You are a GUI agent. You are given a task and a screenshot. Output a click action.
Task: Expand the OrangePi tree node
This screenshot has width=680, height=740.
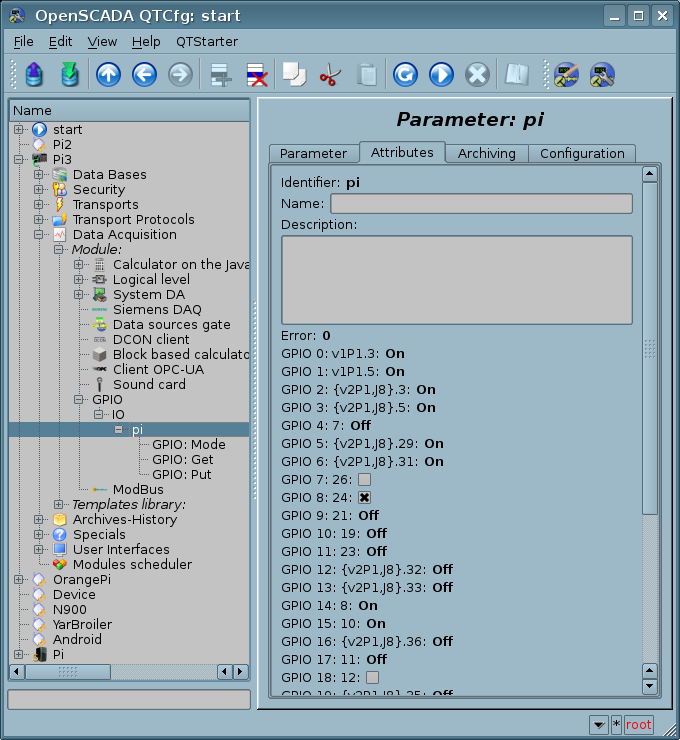19,580
